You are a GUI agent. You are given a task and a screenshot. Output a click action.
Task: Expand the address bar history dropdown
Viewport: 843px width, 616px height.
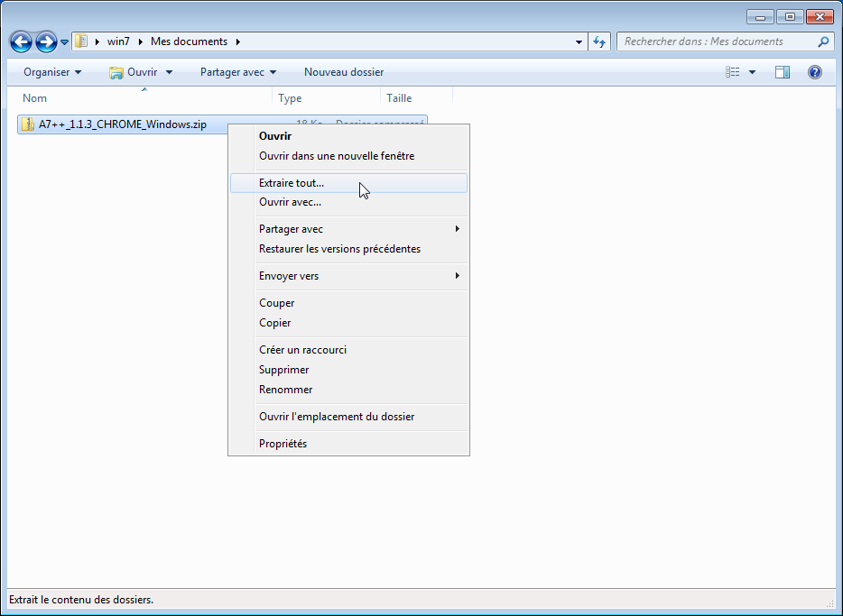[579, 41]
